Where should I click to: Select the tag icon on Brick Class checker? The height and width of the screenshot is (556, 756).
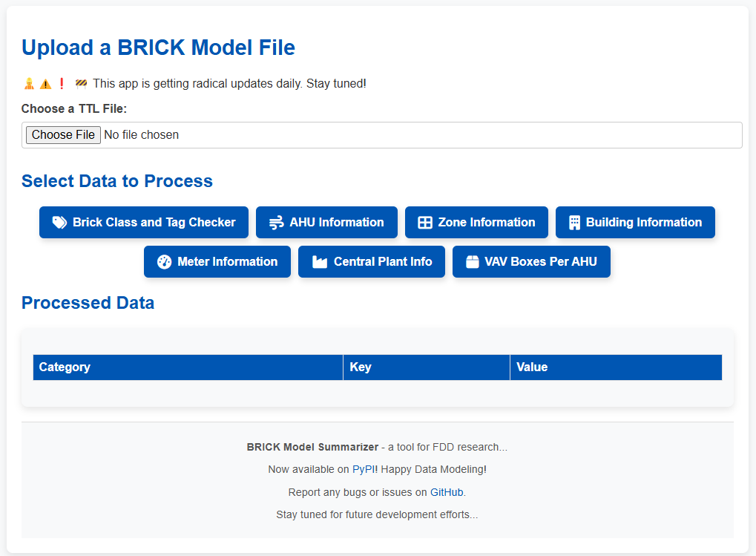coord(59,222)
